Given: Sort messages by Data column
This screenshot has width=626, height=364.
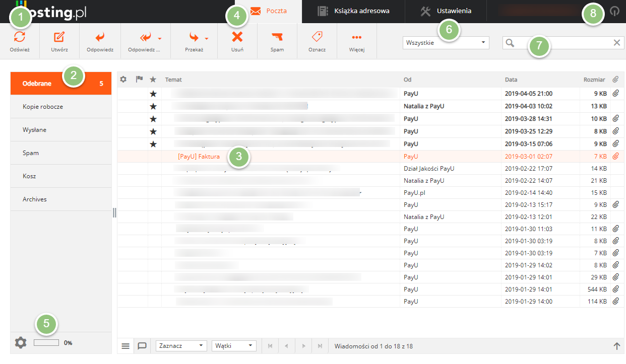Looking at the screenshot, I should 511,80.
